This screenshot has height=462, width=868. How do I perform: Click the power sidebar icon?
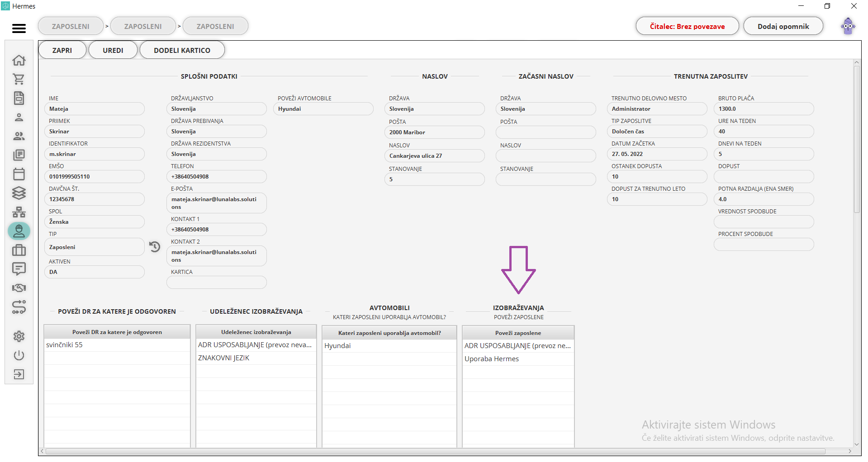click(19, 355)
